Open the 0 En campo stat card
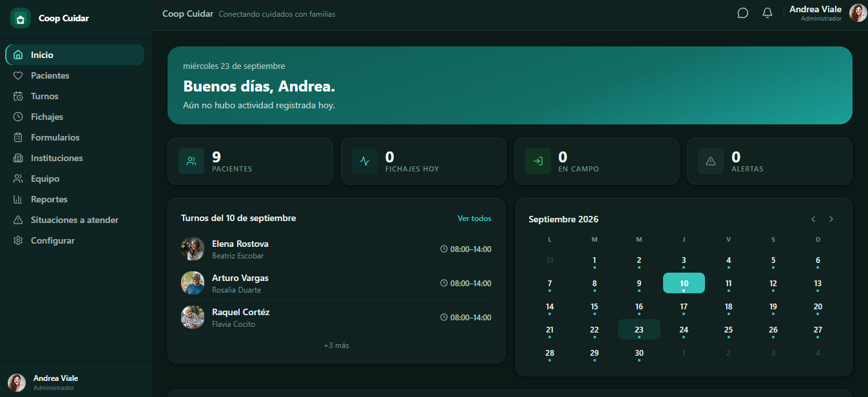The width and height of the screenshot is (868, 397). coord(597,161)
